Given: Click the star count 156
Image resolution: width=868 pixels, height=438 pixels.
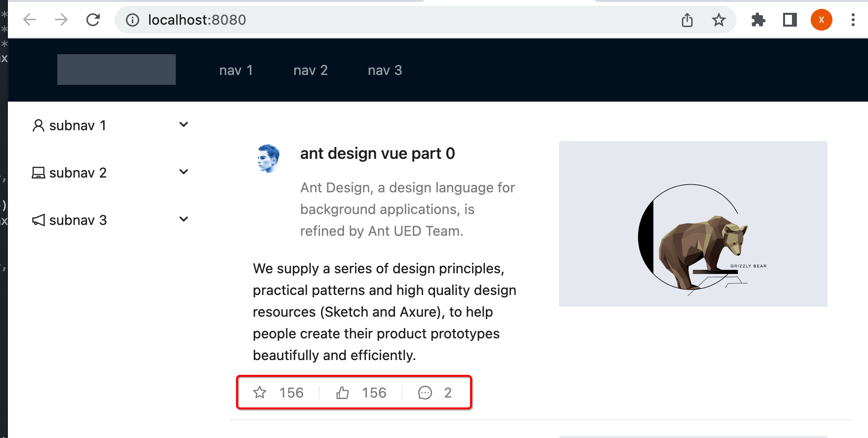Looking at the screenshot, I should click(291, 393).
